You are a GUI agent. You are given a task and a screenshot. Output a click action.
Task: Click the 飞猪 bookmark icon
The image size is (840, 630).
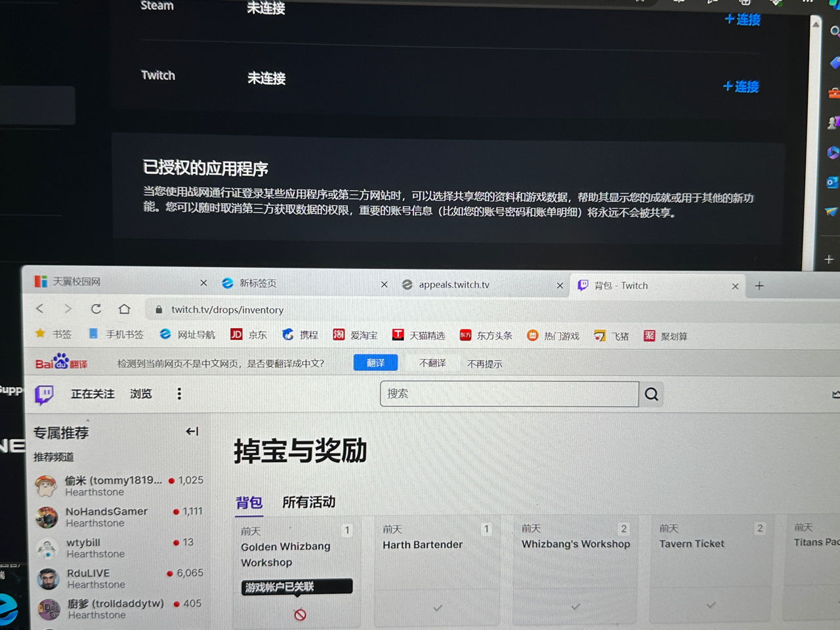[x=599, y=335]
